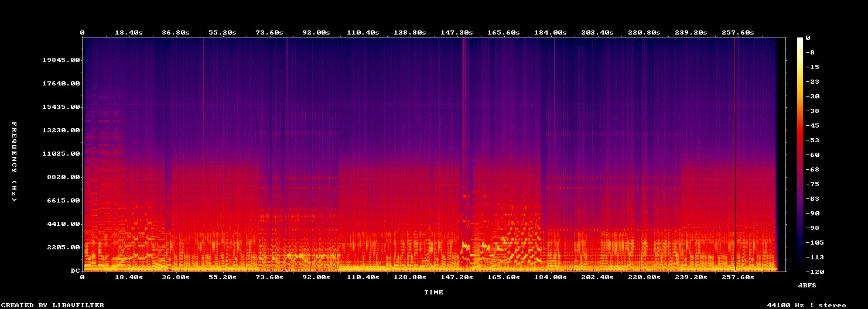Select the 13230.00 frequency label
The height and width of the screenshot is (309, 868).
click(61, 131)
